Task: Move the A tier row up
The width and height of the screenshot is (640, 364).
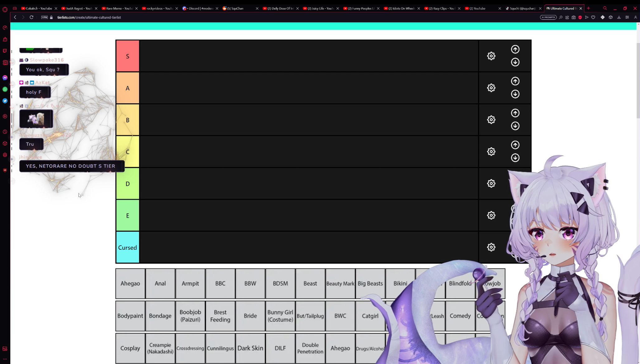Action: pos(515,81)
